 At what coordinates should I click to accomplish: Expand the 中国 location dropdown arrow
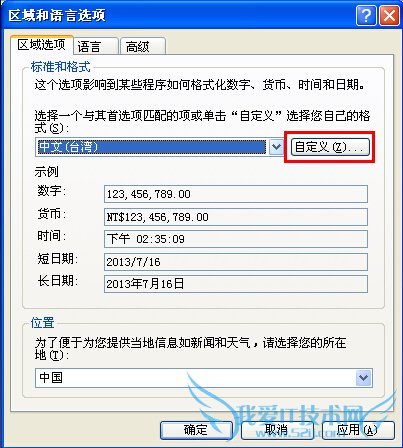click(364, 378)
